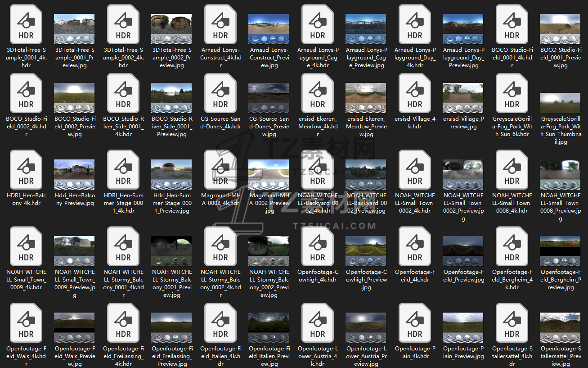Select the filename "NOAH_WITCHELL-Backyard_0002_Preview.jpg"
This screenshot has width=588, height=368.
[366, 203]
